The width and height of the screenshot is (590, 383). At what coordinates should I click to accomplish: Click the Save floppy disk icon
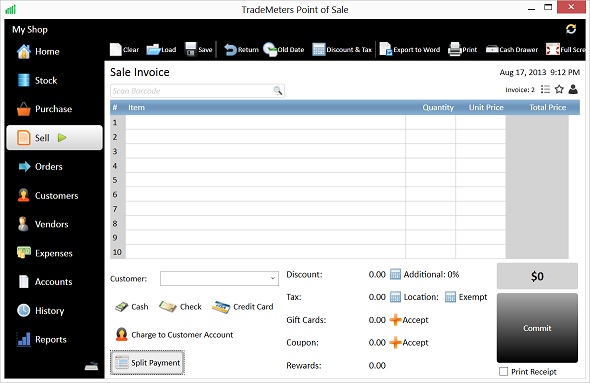191,49
